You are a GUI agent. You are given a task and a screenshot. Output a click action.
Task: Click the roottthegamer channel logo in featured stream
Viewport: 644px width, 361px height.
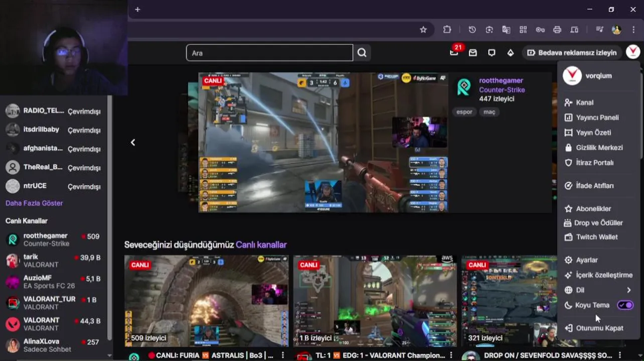(464, 87)
